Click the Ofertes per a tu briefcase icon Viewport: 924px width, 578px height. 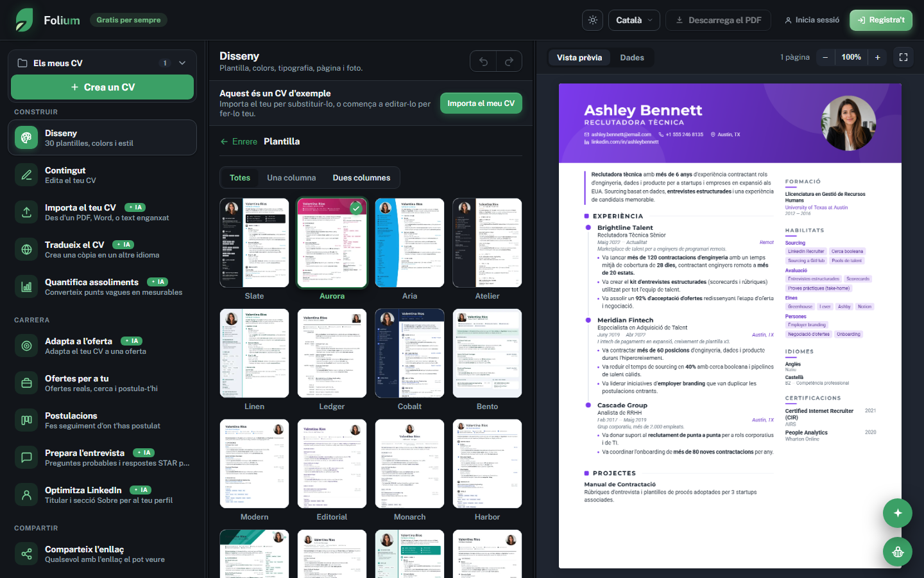[26, 383]
